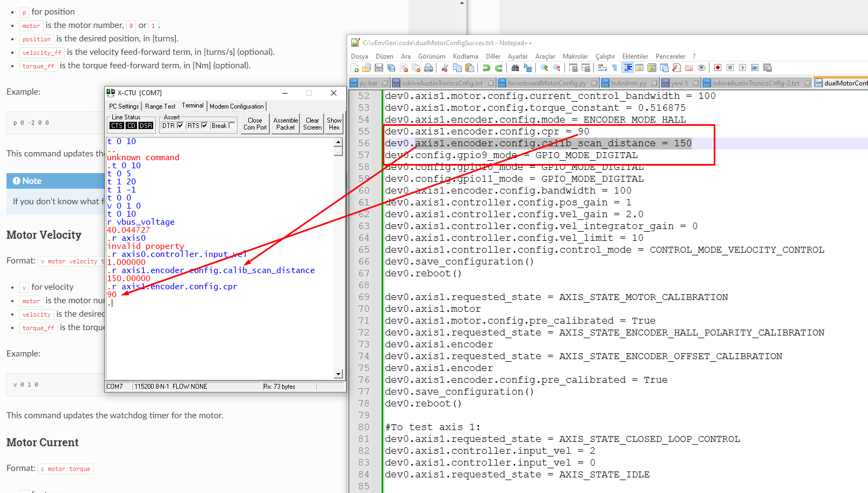Click the Monitoring eye icon
The image size is (868, 493).
click(701, 68)
